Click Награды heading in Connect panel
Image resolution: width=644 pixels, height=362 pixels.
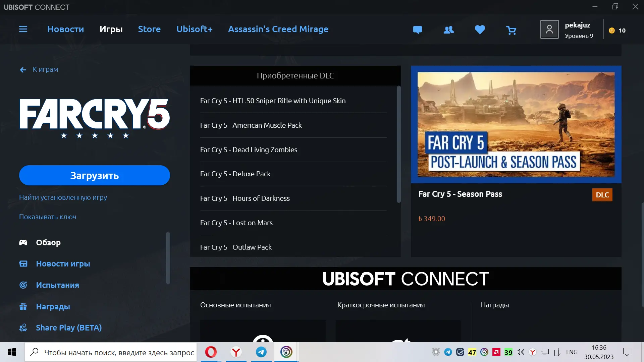pyautogui.click(x=495, y=305)
